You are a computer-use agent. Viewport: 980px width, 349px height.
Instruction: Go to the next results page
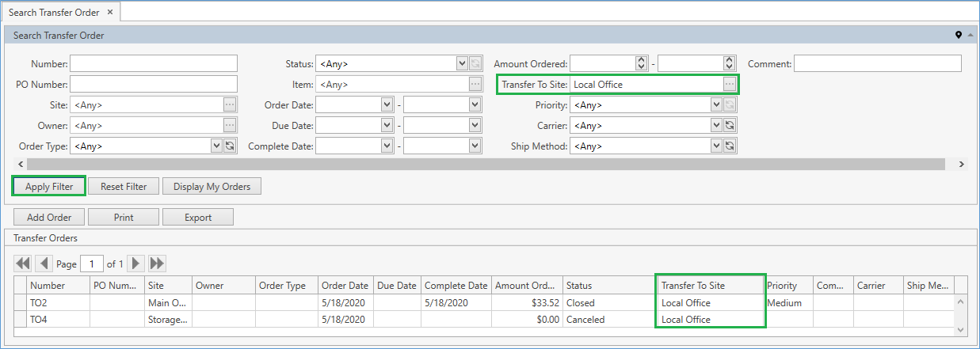(136, 264)
